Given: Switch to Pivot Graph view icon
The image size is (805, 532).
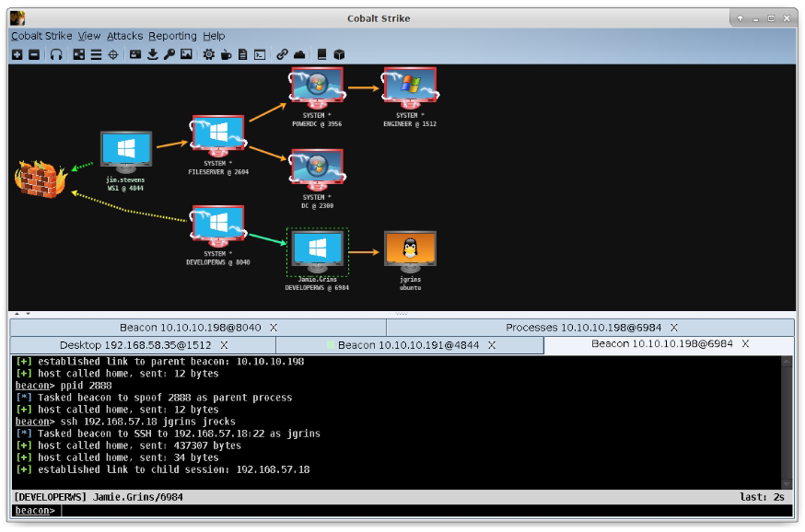Looking at the screenshot, I should coord(78,54).
